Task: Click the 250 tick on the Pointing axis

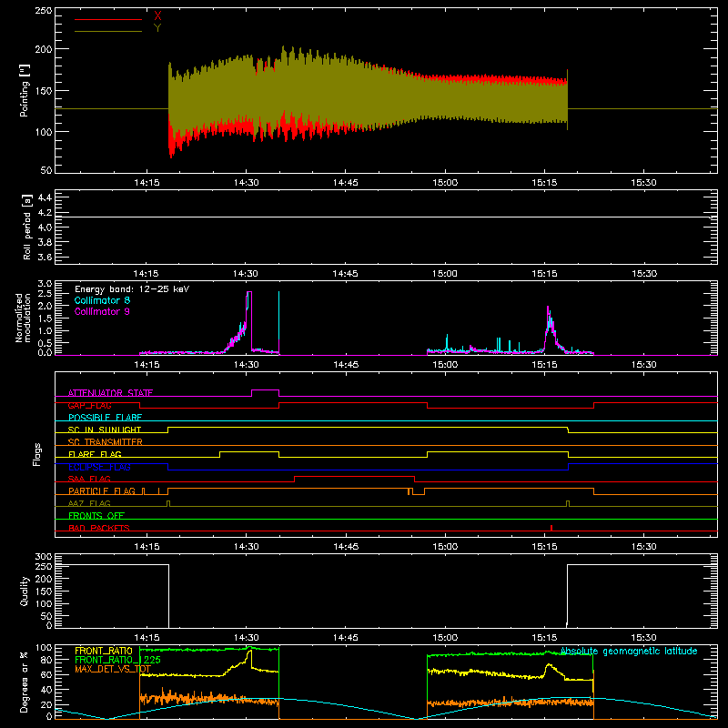Action: click(x=43, y=11)
